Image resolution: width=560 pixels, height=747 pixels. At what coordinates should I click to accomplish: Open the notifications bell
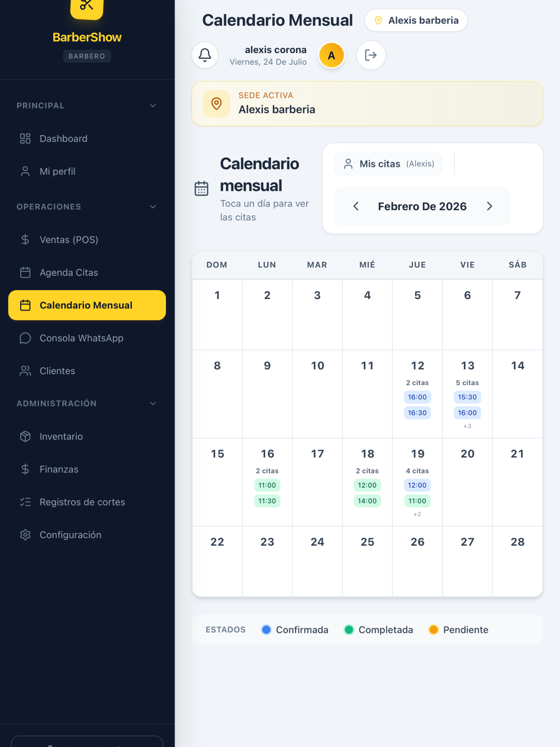(x=205, y=55)
